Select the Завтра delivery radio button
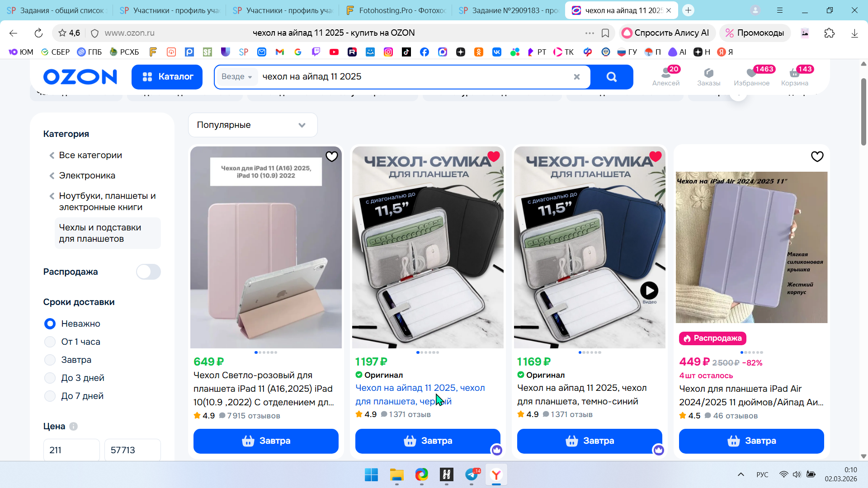This screenshot has height=488, width=868. 50,360
